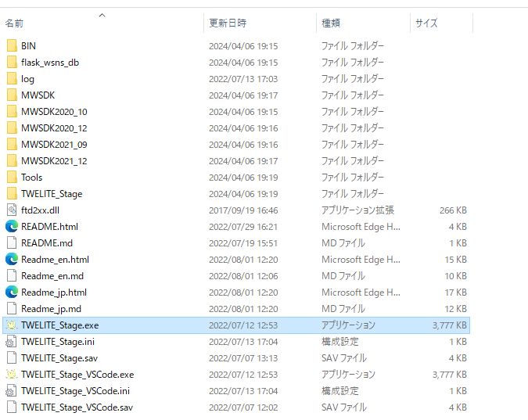Click the アプリケーション拡張 type cell
This screenshot has height=420, width=528.
[x=357, y=210]
